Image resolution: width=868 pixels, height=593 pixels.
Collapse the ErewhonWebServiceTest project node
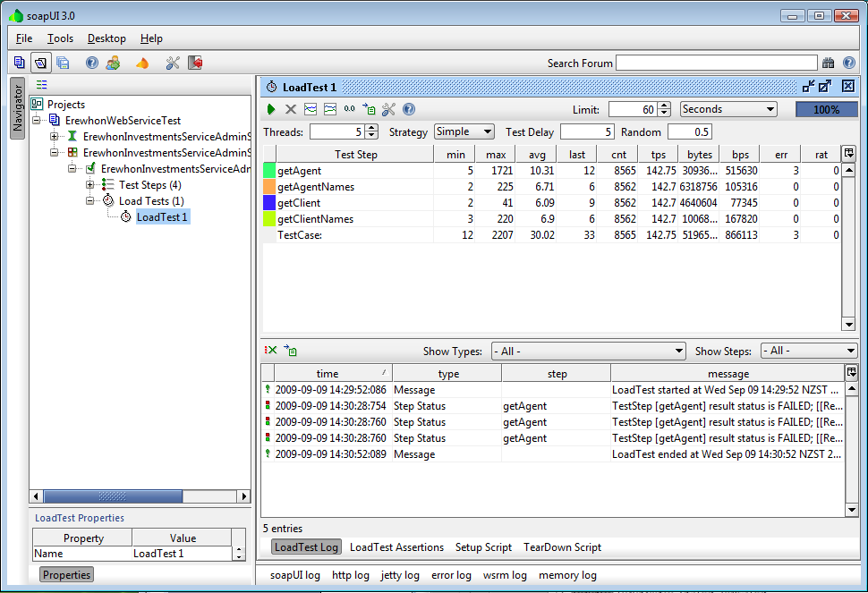point(37,120)
